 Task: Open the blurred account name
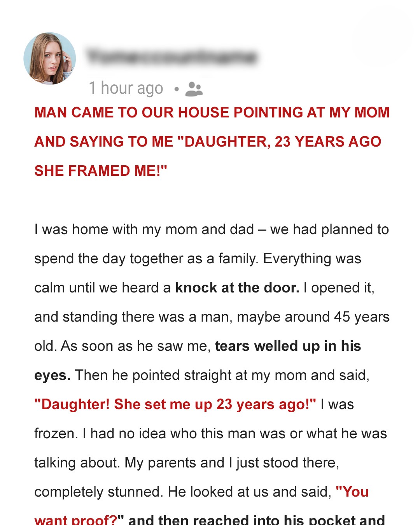click(x=172, y=57)
